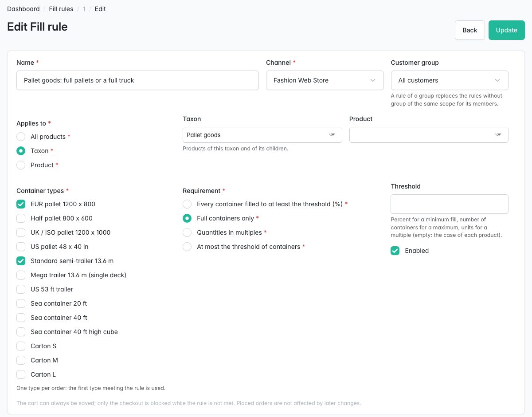Expand the Taxon select box
532x417 pixels.
(x=262, y=135)
